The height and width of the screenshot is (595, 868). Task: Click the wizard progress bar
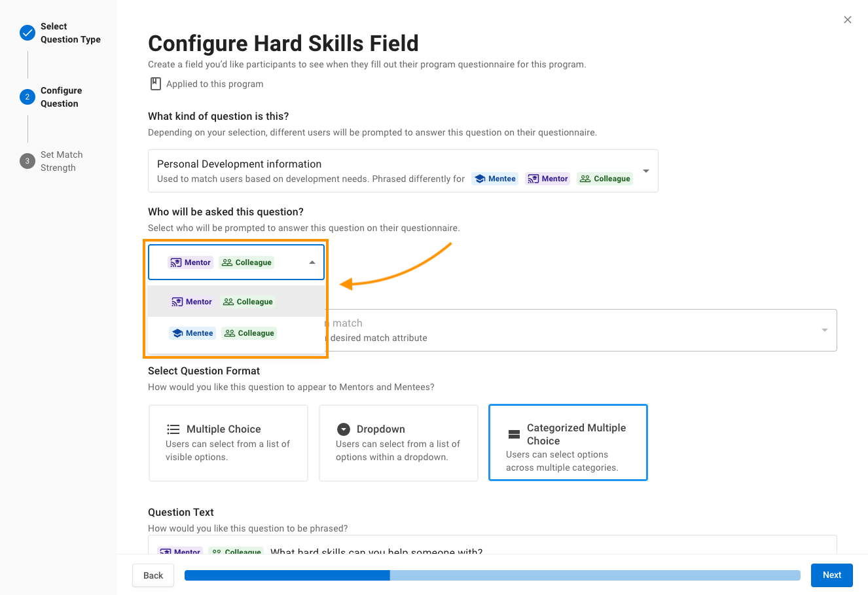pos(492,575)
